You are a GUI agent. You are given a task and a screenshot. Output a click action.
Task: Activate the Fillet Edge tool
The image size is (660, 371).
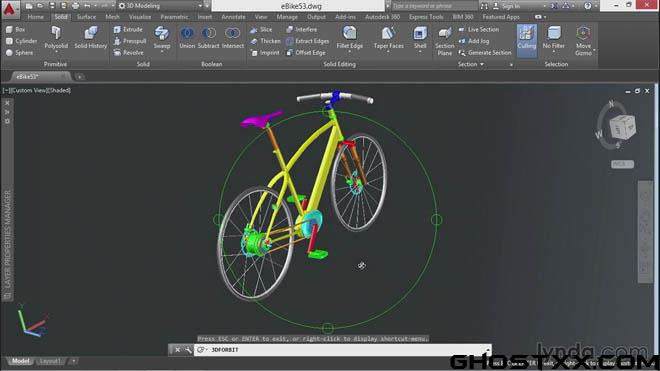coord(349,38)
